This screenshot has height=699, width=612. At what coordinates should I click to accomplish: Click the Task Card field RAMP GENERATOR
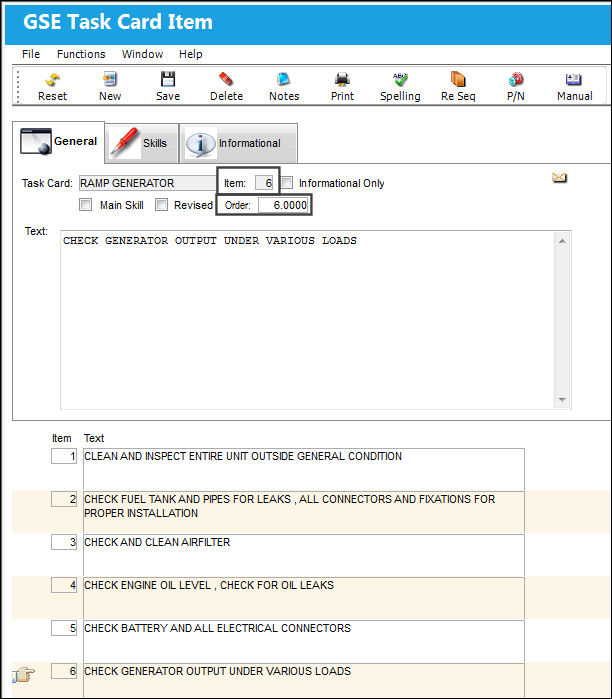(x=147, y=183)
